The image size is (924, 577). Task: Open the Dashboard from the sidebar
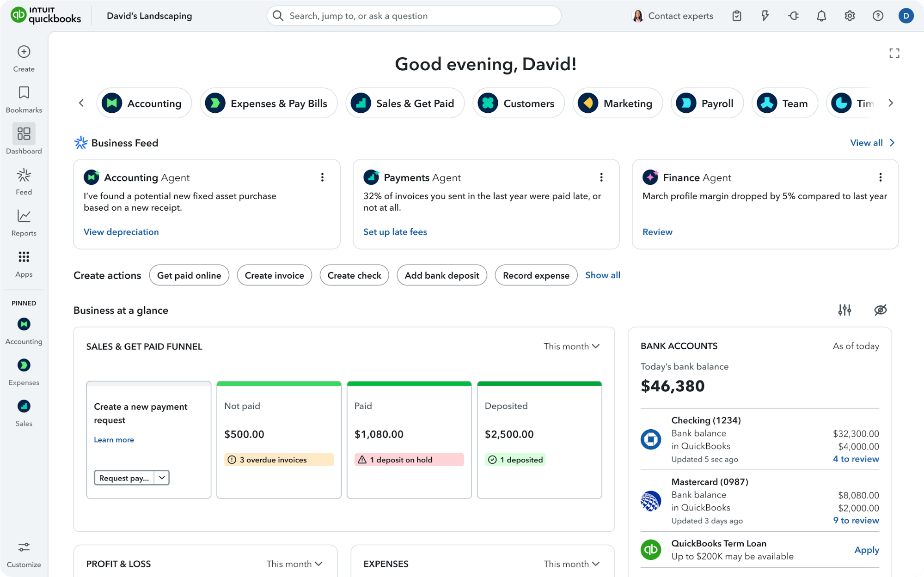(24, 139)
